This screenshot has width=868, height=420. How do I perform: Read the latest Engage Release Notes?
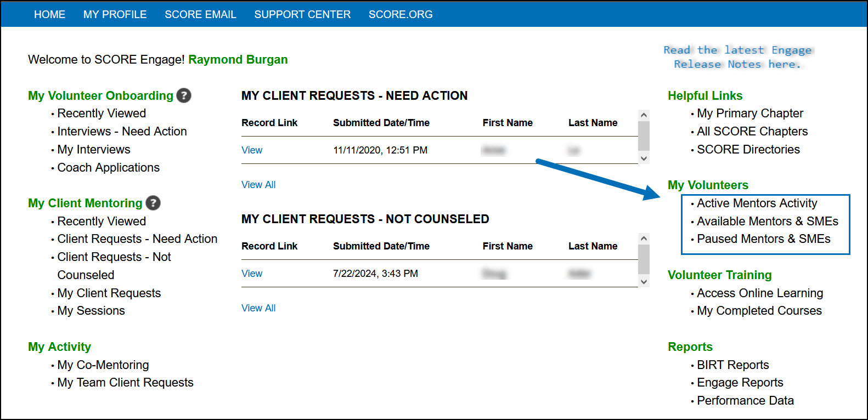[737, 57]
